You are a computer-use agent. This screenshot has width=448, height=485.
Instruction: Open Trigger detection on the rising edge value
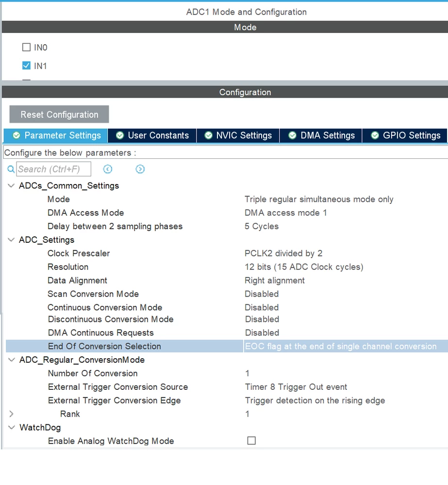coord(315,401)
